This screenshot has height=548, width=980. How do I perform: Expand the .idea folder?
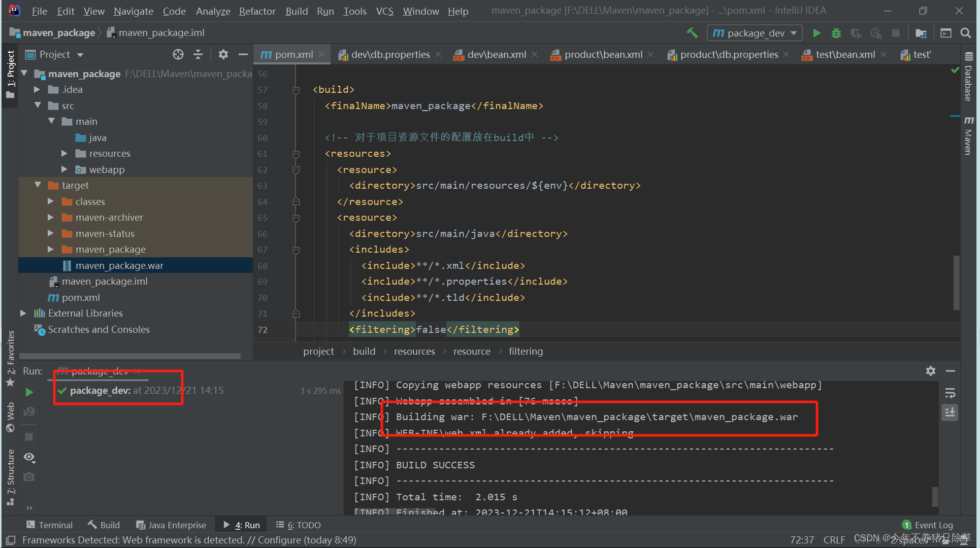37,89
